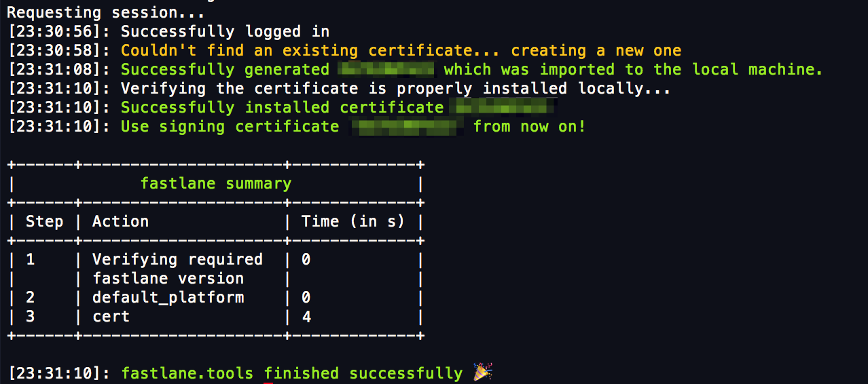Image resolution: width=868 pixels, height=384 pixels.
Task: Click the "Action" column header
Action: [120, 221]
